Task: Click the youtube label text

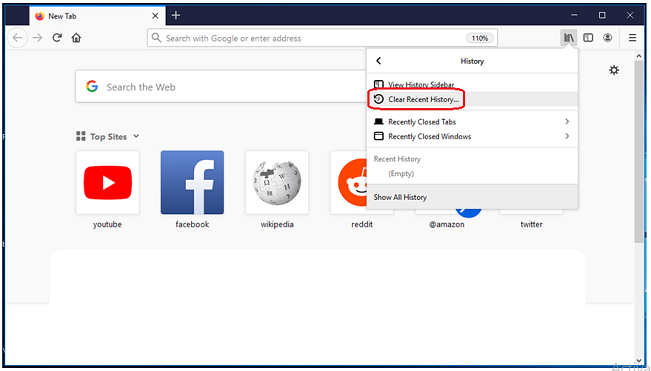Action: (x=108, y=225)
